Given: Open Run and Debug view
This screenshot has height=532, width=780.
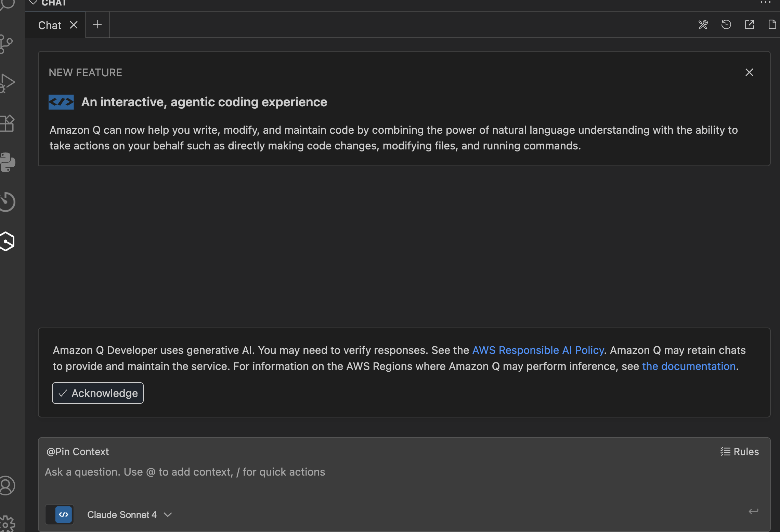Looking at the screenshot, I should pos(7,83).
